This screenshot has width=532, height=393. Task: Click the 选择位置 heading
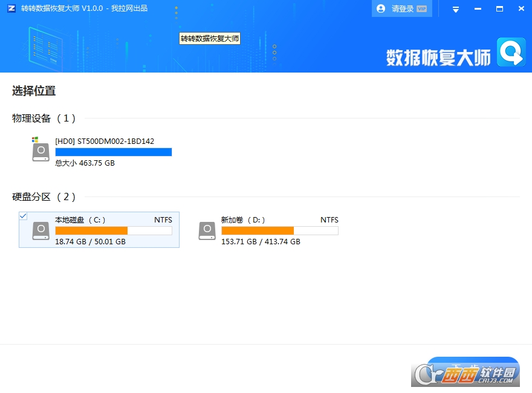tap(34, 91)
